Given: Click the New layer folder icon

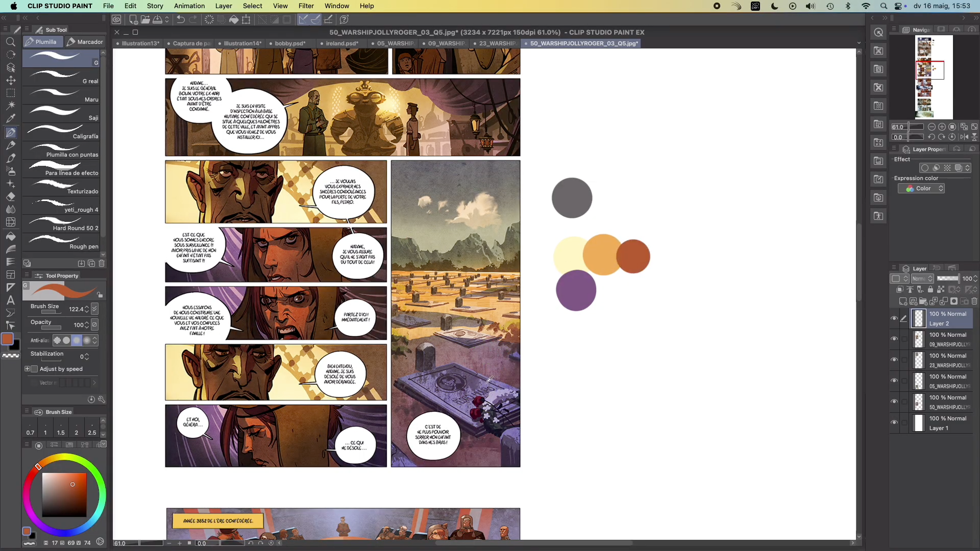Looking at the screenshot, I should tap(923, 302).
